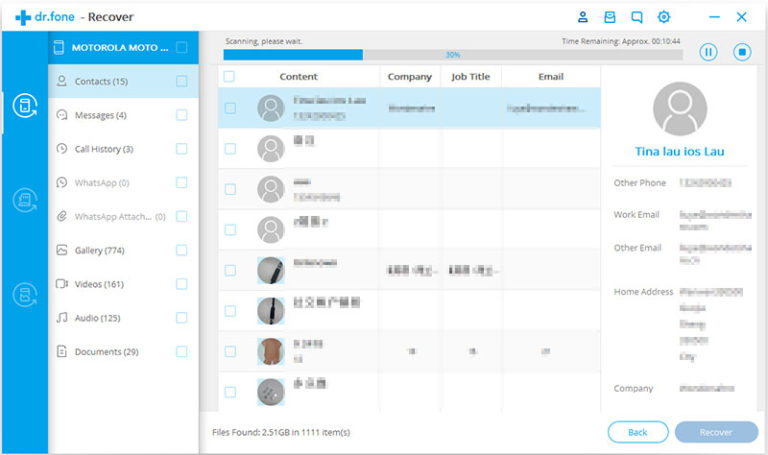The height and width of the screenshot is (455, 768).
Task: Select the phone recovery mode sidebar icon
Action: 23,106
